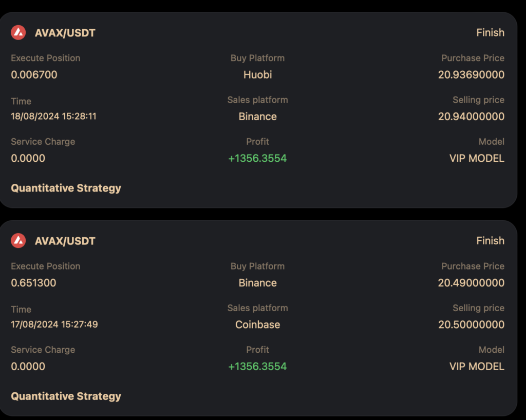The image size is (526, 420).
Task: Click the Coinbase sales platform value
Action: point(258,324)
